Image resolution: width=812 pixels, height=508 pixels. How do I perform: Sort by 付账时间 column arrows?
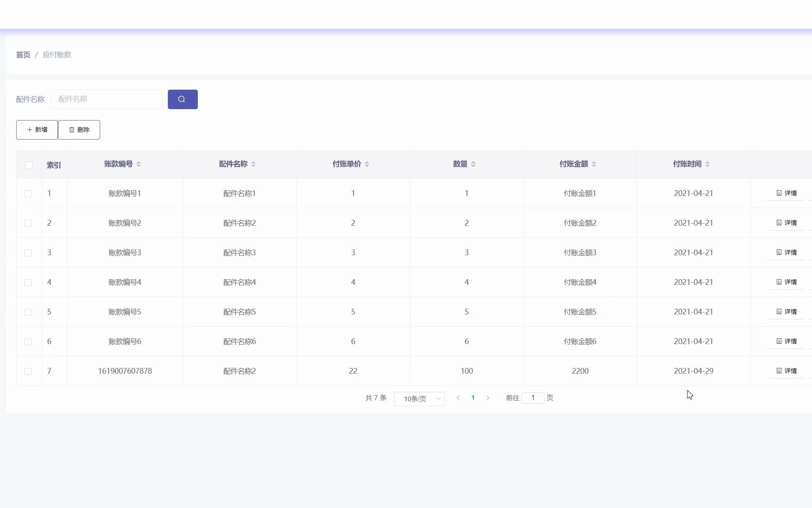707,164
